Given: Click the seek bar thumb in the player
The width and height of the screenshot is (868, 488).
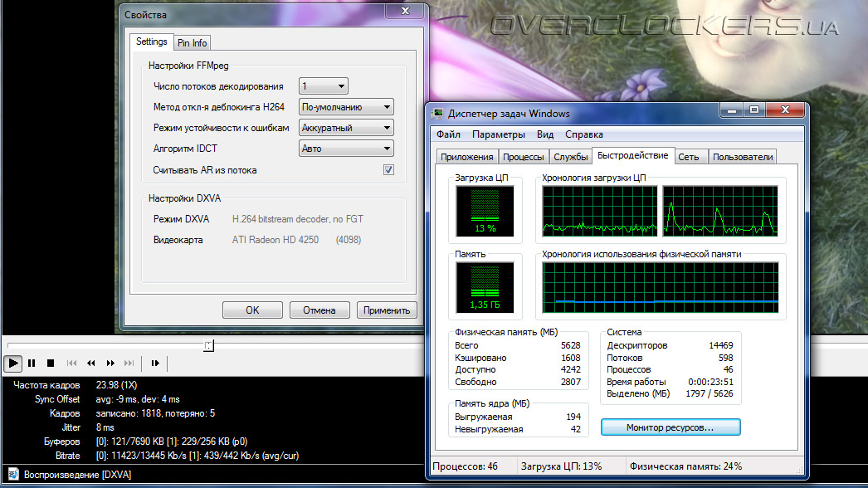Looking at the screenshot, I should click(x=208, y=345).
